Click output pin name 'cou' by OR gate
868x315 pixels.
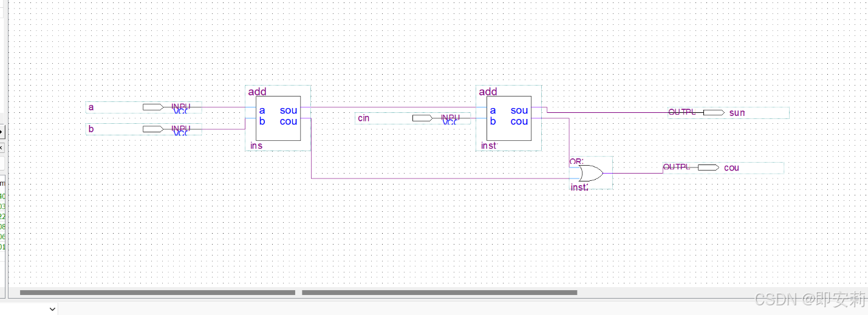pos(731,168)
